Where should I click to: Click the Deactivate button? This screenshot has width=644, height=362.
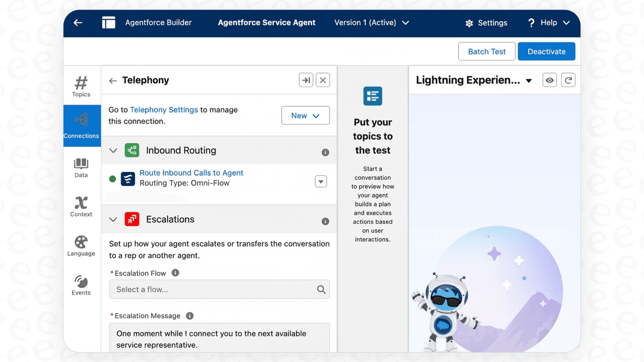[x=546, y=51]
